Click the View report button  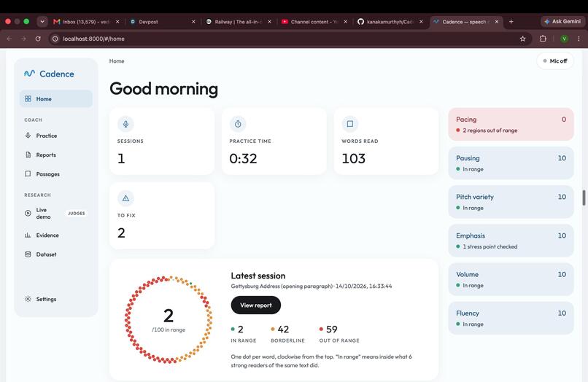[256, 305]
